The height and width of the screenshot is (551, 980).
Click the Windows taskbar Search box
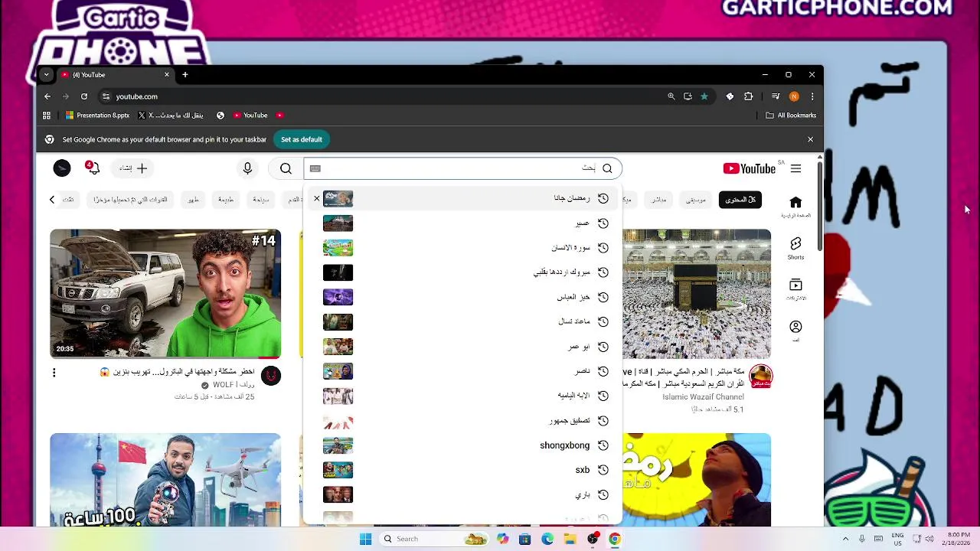tap(433, 539)
